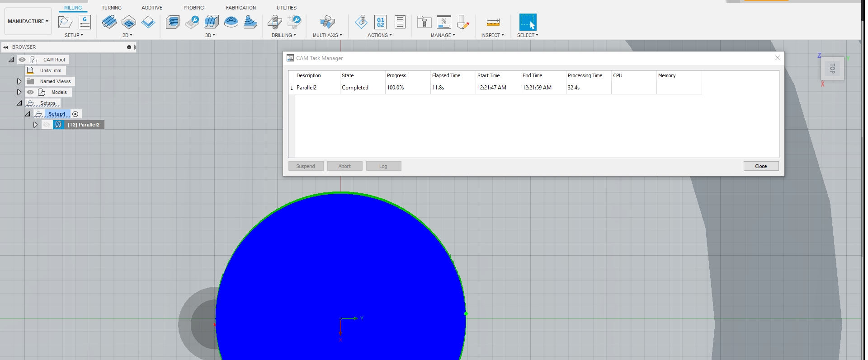
Task: Open the Tool Library icon
Action: [x=424, y=22]
